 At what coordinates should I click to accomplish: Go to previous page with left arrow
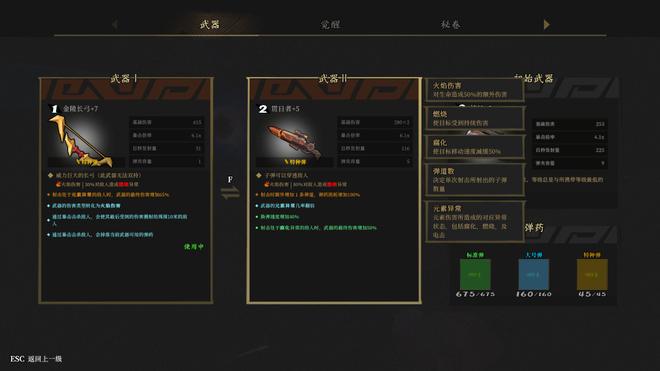tap(114, 24)
